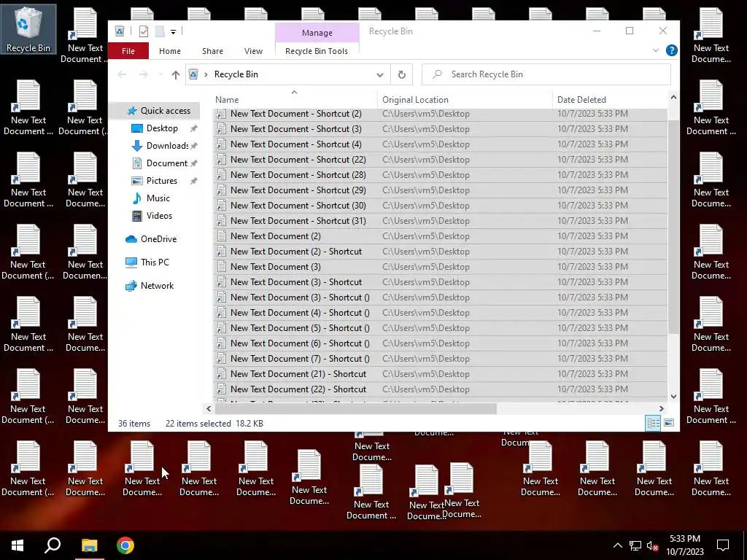747x560 pixels.
Task: Open taskbar search magnifier
Action: (x=53, y=545)
